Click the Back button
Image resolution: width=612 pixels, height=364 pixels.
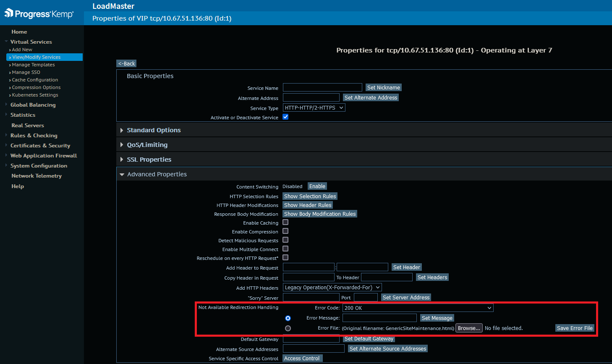point(126,64)
